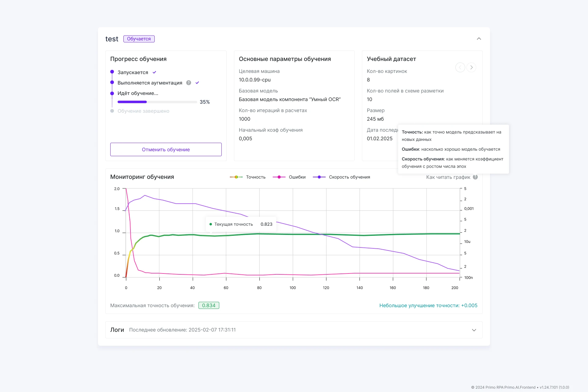The width and height of the screenshot is (588, 392).
Task: Click the test model title
Action: (112, 39)
